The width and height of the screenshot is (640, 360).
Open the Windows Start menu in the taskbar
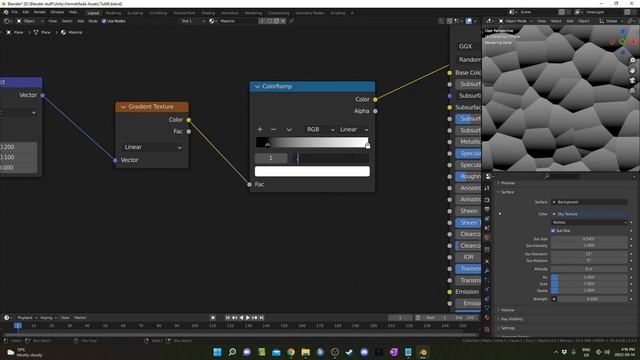tap(217, 352)
